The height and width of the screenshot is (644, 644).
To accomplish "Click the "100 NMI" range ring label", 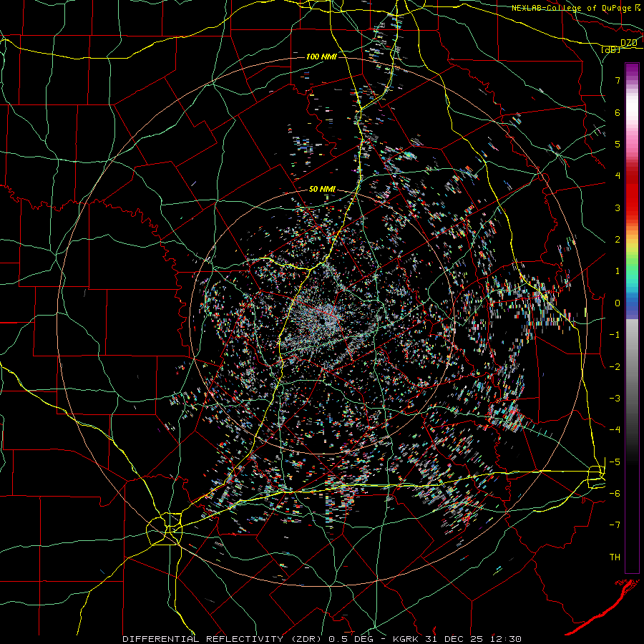I will coord(321,57).
